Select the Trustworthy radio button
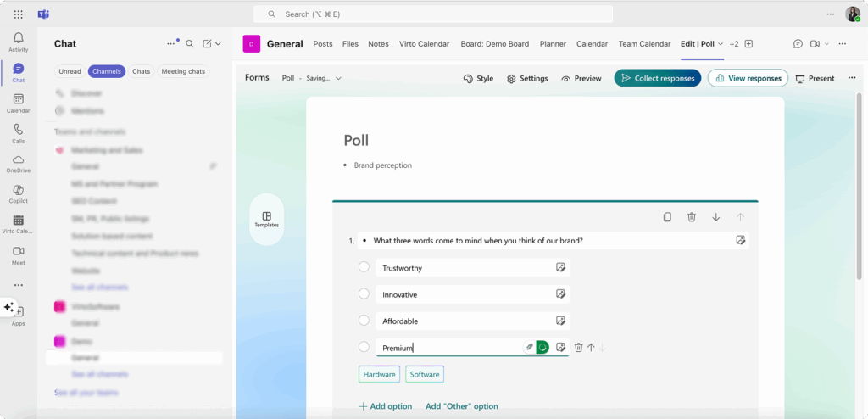Screen dimensions: 868x419 click(364, 267)
